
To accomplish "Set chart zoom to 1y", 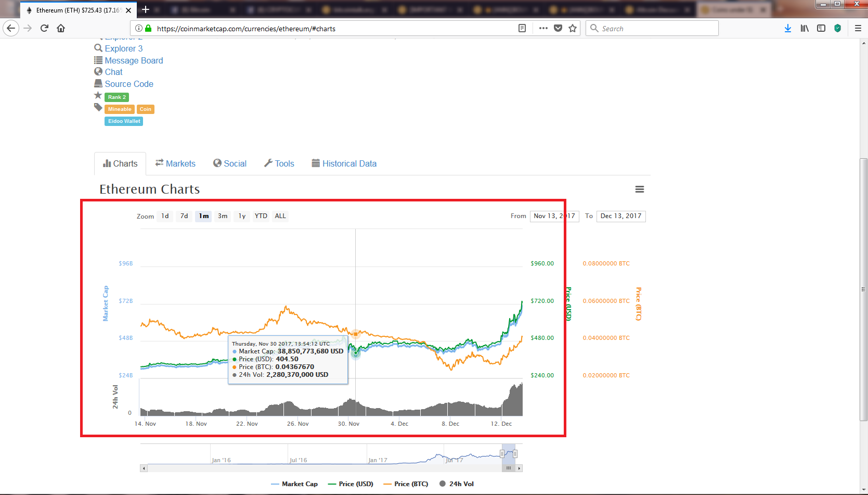I will coord(242,216).
